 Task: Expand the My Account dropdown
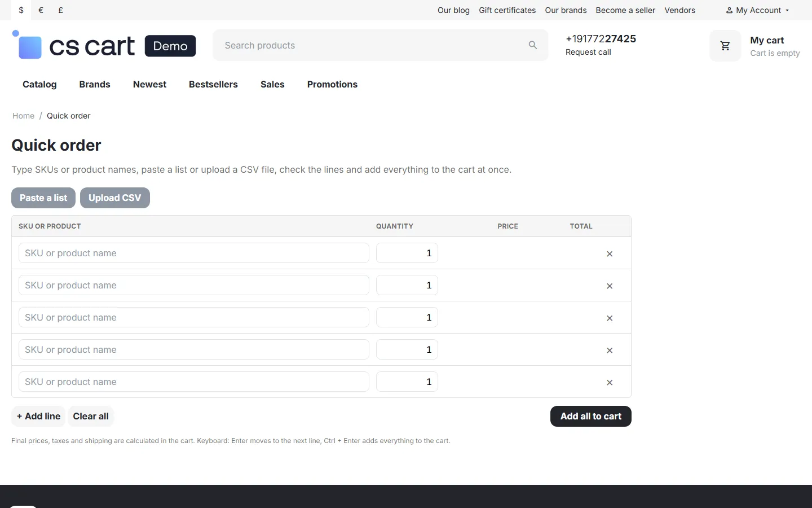point(758,10)
